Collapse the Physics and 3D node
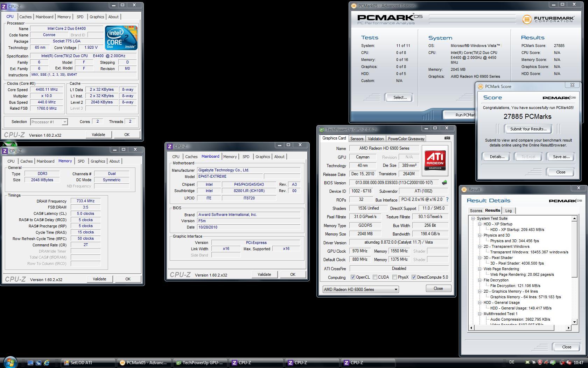Viewport: 588px width, 368px height. click(480, 235)
